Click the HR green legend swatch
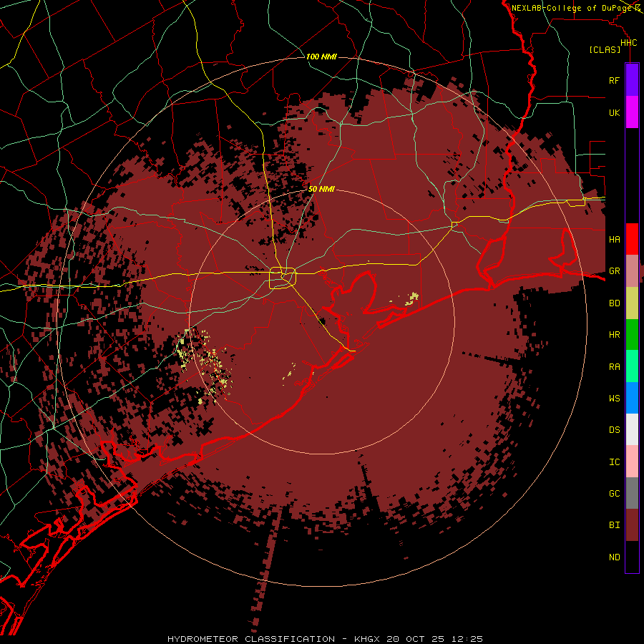This screenshot has width=644, height=644. pos(632,334)
